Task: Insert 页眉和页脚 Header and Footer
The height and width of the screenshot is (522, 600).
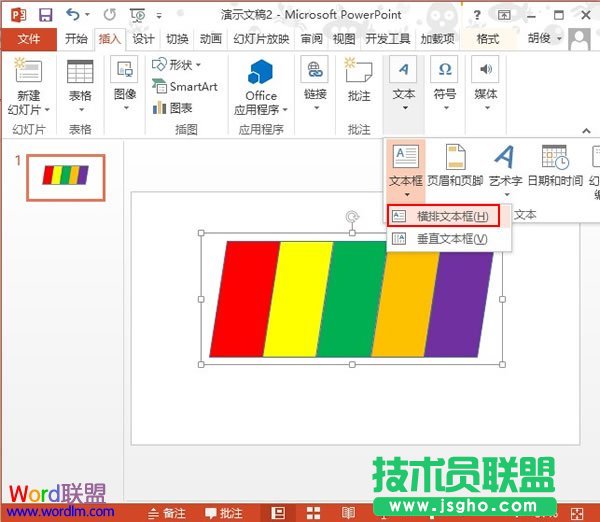Action: [455, 166]
